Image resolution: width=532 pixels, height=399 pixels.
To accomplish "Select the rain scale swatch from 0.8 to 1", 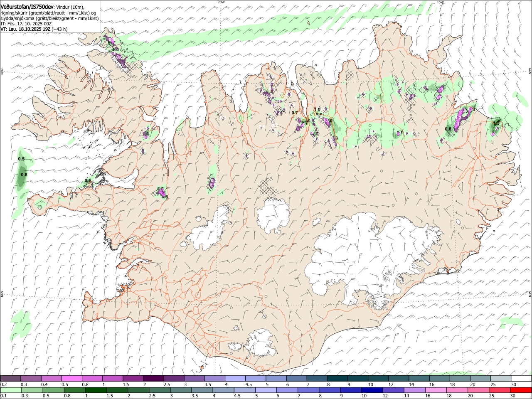I will coord(75,390).
